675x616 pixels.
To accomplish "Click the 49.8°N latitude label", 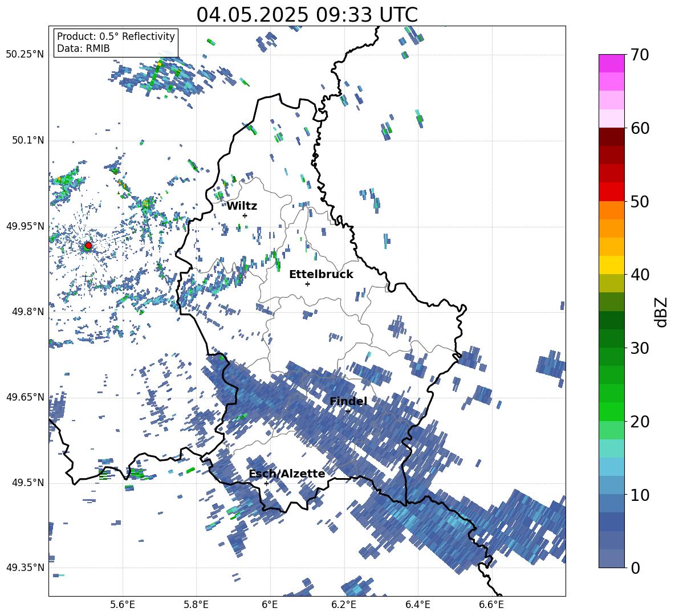I will tap(28, 312).
